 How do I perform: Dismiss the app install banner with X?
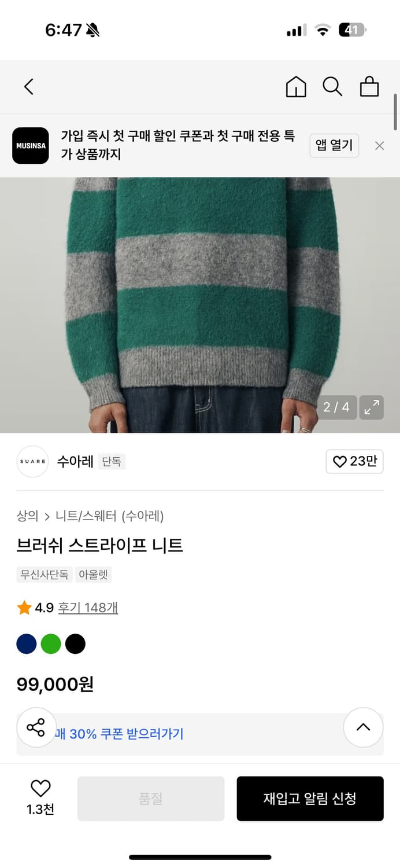[379, 145]
